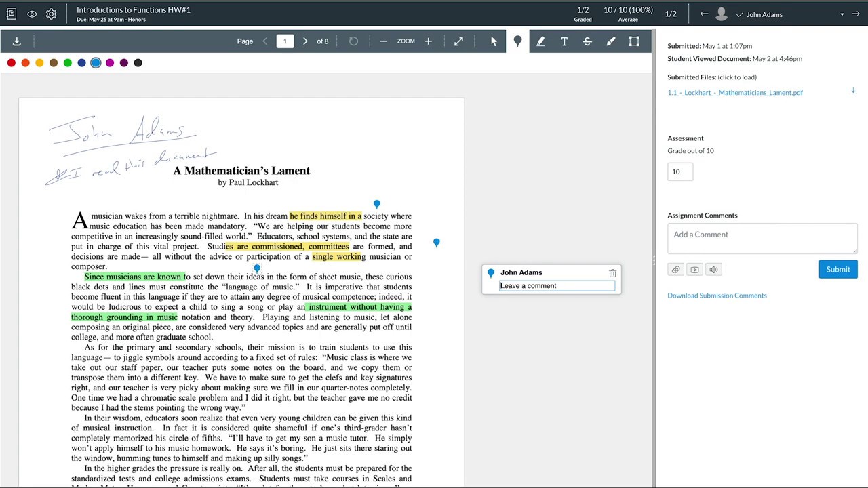Open the SpeedGrader settings gear
This screenshot has width=868, height=488.
click(52, 14)
